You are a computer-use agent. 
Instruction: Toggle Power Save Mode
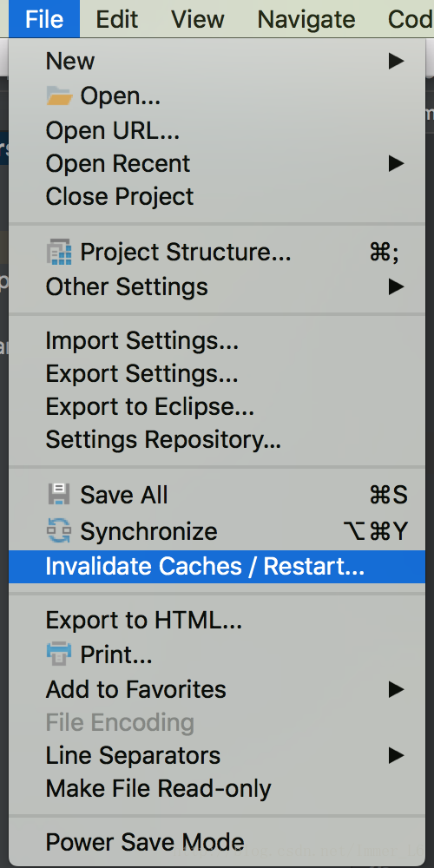[x=217, y=843]
